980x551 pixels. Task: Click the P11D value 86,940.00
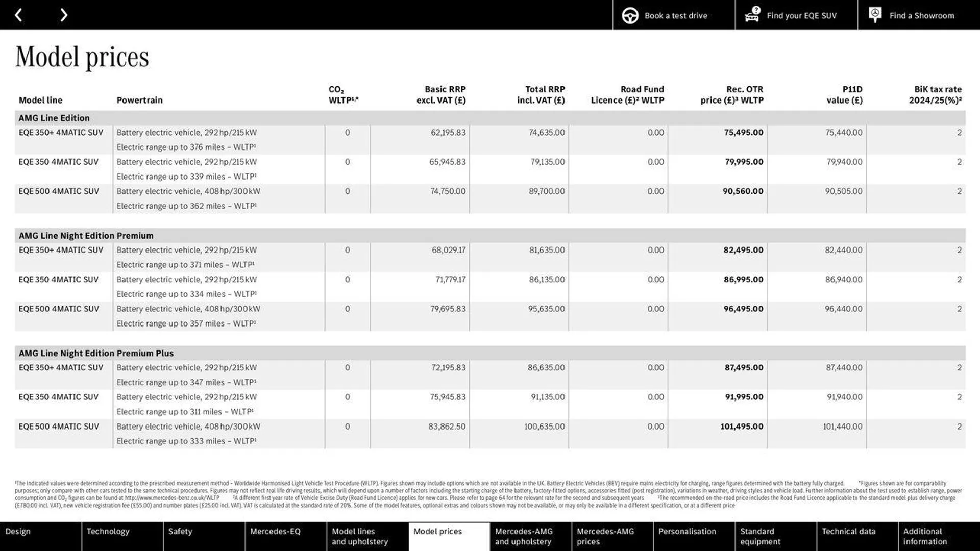pyautogui.click(x=844, y=280)
